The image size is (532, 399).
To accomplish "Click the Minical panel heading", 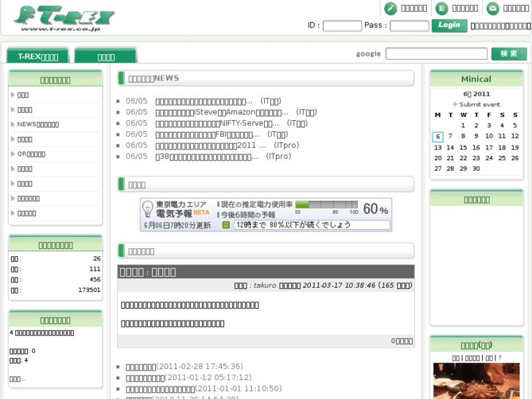I will [476, 79].
